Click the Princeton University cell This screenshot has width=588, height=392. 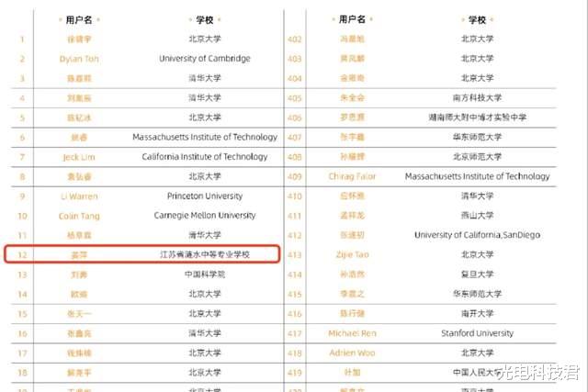pos(205,196)
